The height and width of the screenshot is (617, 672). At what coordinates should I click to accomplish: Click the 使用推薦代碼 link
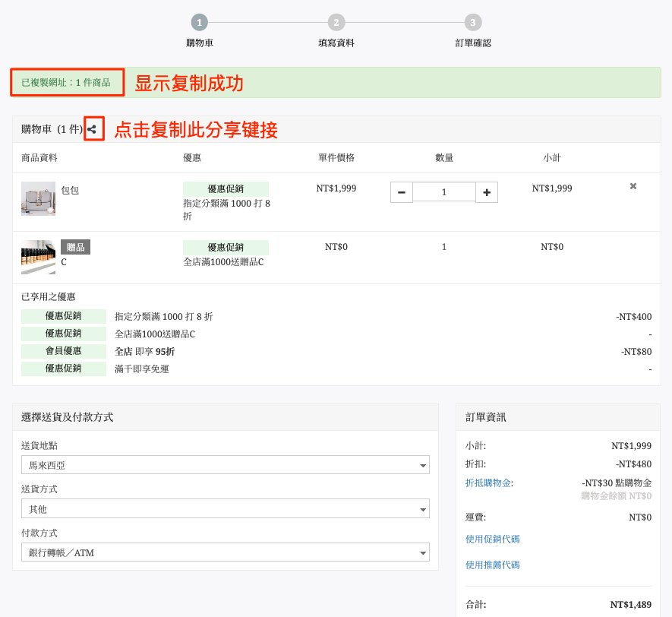[x=493, y=565]
